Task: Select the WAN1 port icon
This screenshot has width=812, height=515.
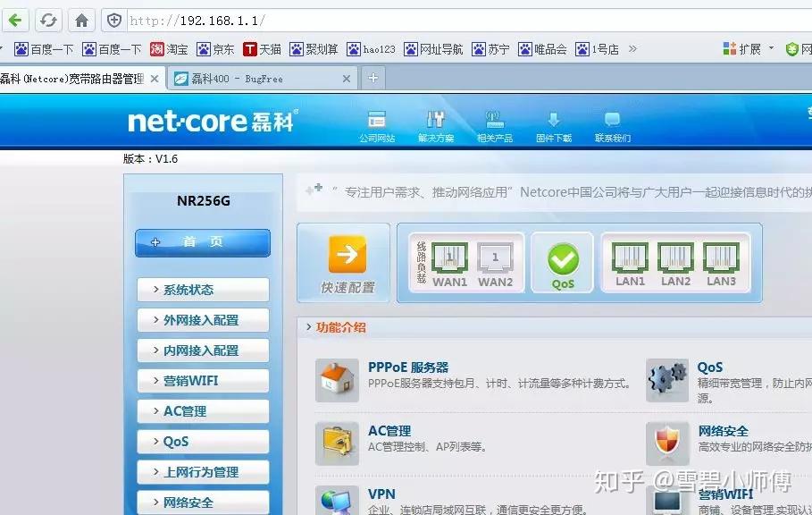Action: coord(449,257)
